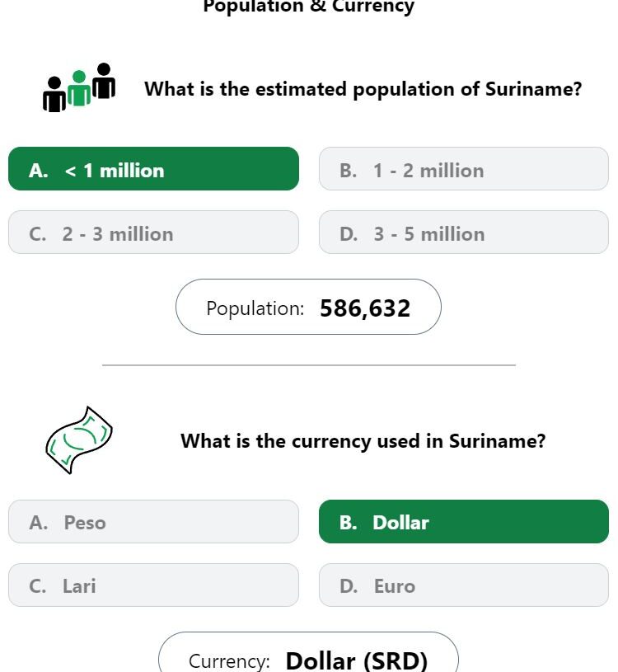Select answer A, < 1 million
The width and height of the screenshot is (618, 672).
(153, 169)
